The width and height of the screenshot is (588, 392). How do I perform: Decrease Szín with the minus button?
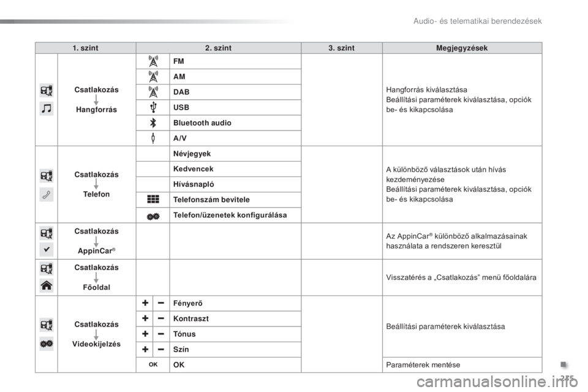(161, 349)
